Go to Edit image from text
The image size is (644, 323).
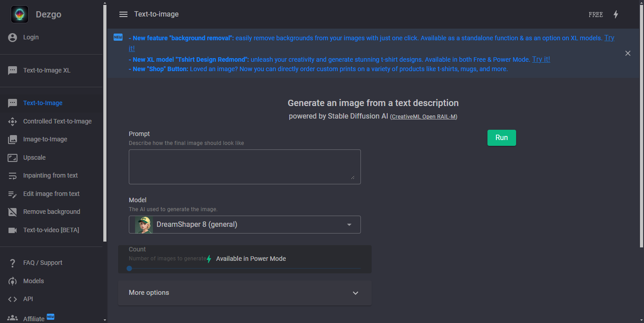(51, 194)
